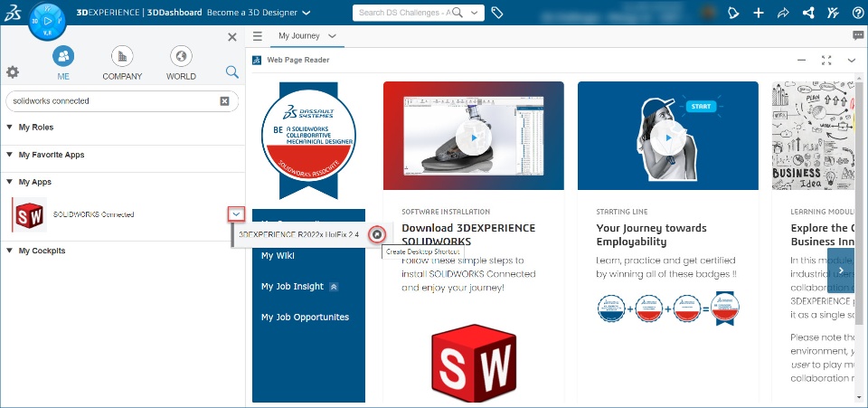Viewport: 868px width, 408px height.
Task: Select the WORLD quadrant icon
Action: 181,56
